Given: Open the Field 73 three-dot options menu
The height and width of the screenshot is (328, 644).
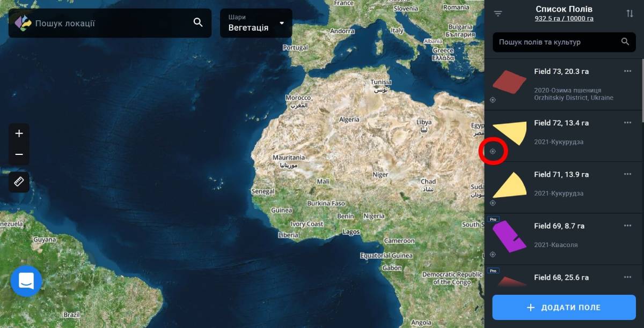Looking at the screenshot, I should tap(627, 71).
